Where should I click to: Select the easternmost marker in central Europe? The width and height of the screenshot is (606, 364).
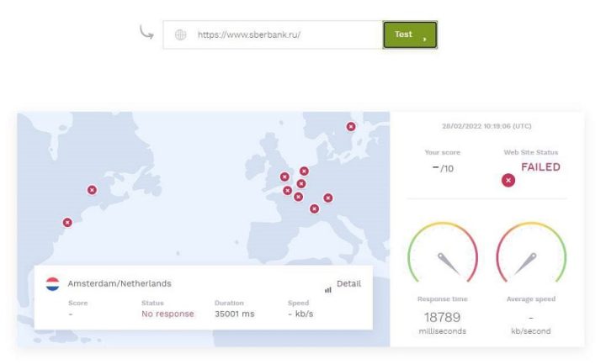[x=328, y=198]
